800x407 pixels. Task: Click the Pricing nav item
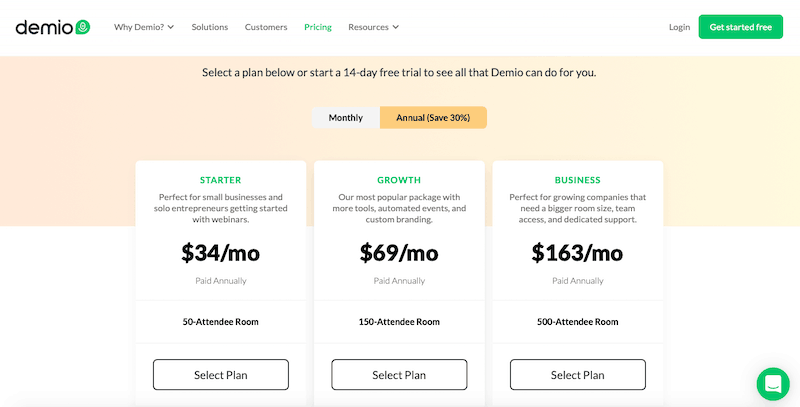pyautogui.click(x=318, y=27)
